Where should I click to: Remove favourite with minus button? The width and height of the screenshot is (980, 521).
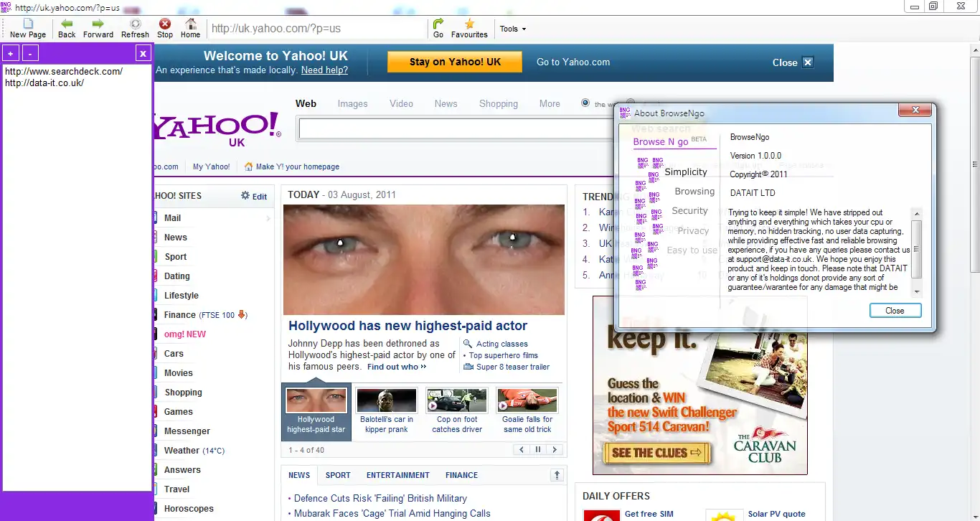coord(30,53)
